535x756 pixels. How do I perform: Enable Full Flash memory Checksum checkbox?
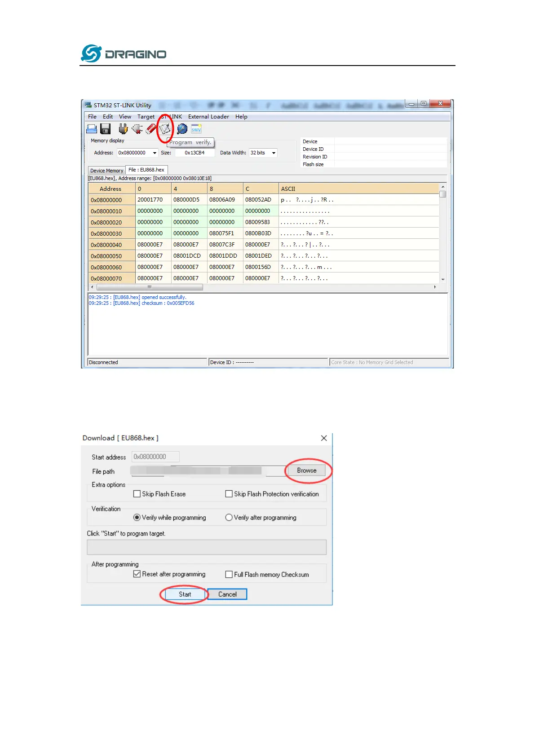click(x=229, y=575)
